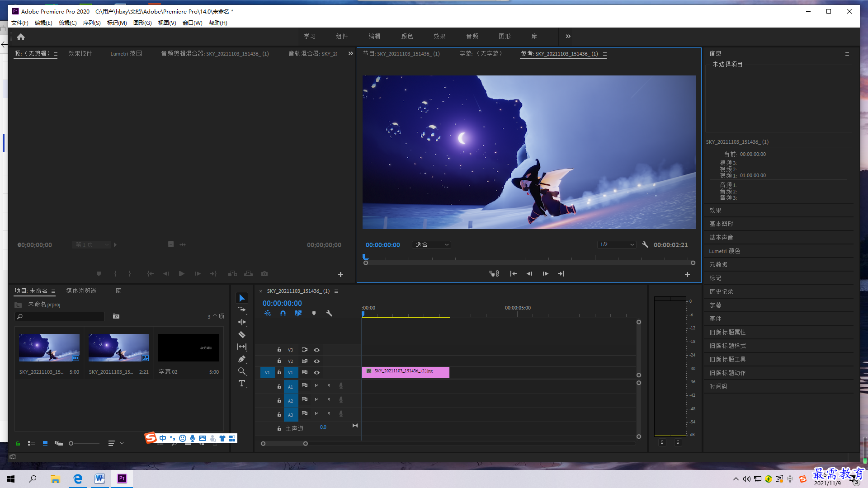Screen dimensions: 868x488
Task: Open program monitor settings wrench
Action: click(645, 244)
